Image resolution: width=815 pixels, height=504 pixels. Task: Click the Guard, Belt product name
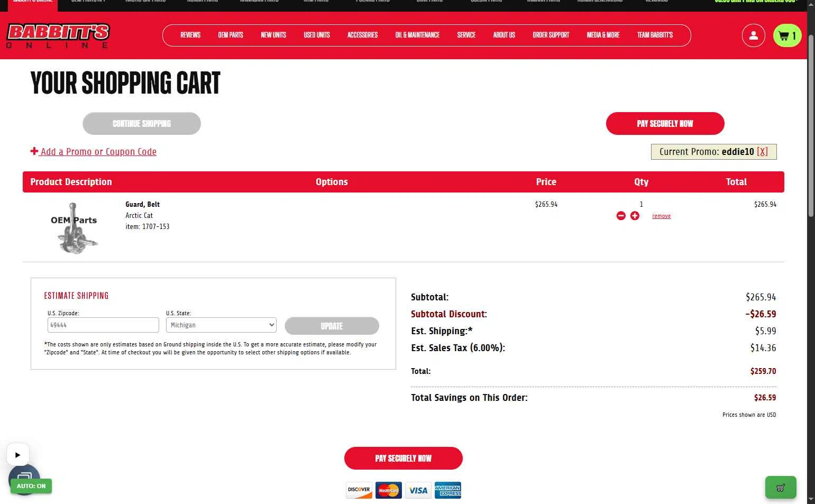point(142,204)
